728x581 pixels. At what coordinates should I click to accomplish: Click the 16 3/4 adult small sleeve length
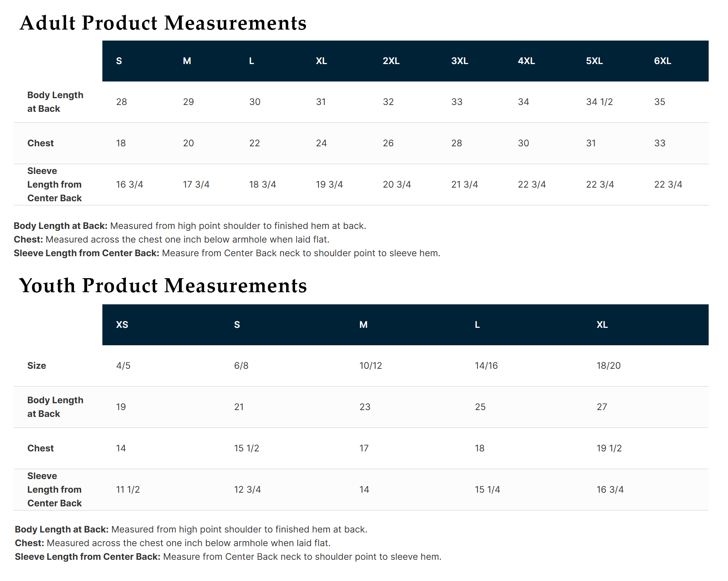pyautogui.click(x=129, y=185)
